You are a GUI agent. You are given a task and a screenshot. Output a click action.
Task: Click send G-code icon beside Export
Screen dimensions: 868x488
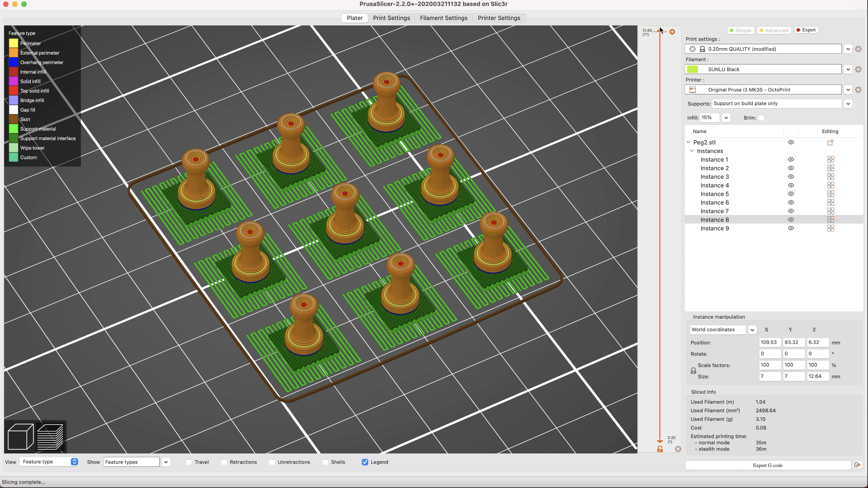857,465
